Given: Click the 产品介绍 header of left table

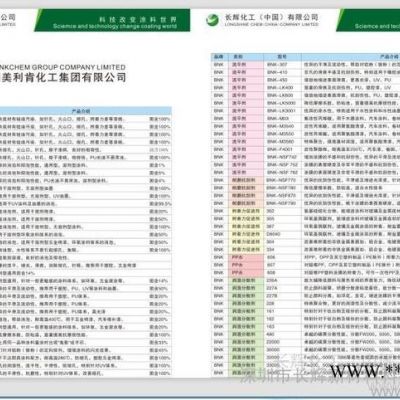Looking at the screenshot, I should 81,111.
